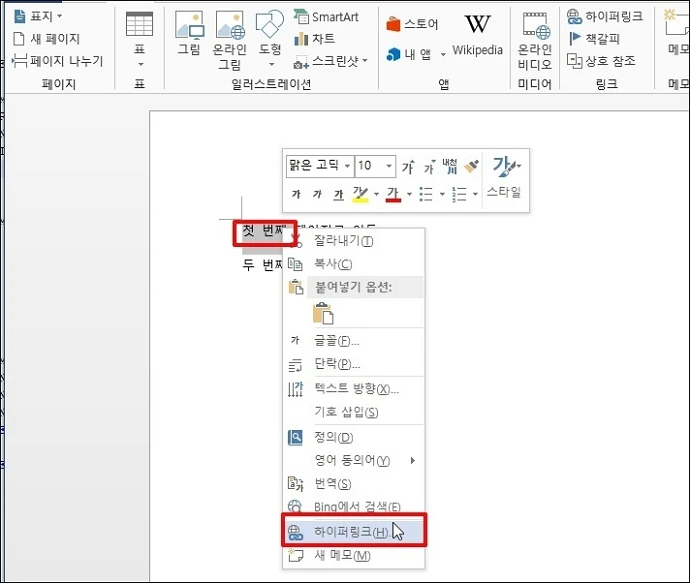Insert a 차트 chart
The width and height of the screenshot is (690, 583).
point(314,39)
